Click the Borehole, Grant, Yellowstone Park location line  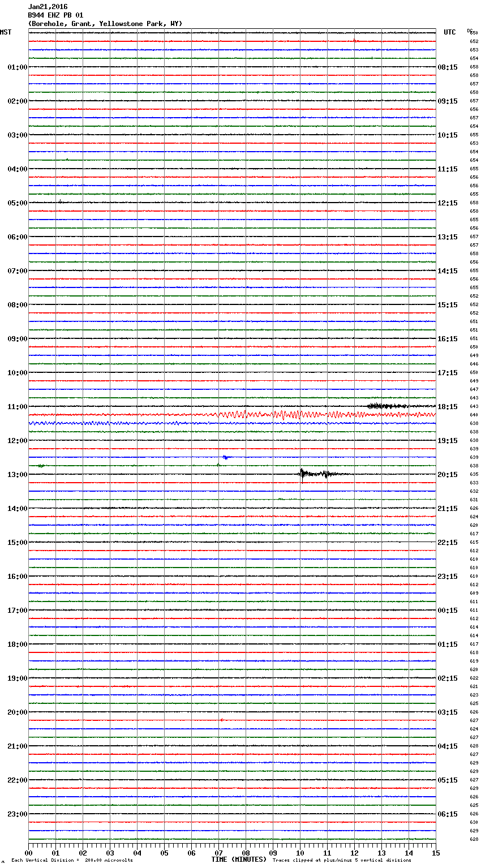pos(105,24)
